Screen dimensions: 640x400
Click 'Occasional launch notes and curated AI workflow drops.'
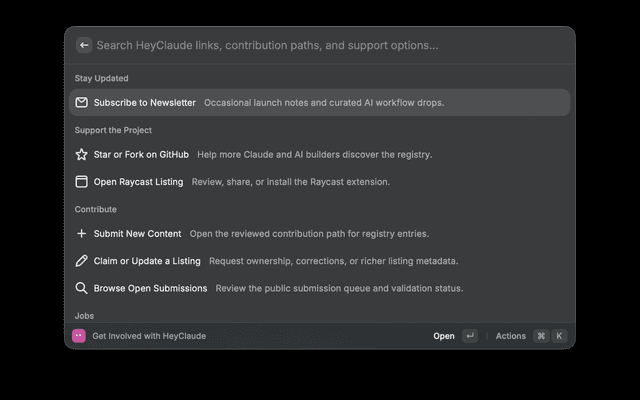324,102
